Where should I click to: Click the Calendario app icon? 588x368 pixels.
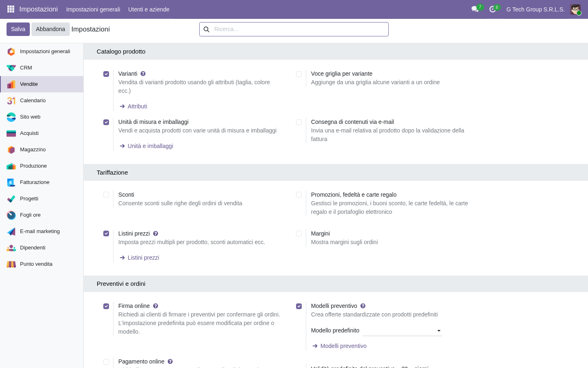point(11,101)
